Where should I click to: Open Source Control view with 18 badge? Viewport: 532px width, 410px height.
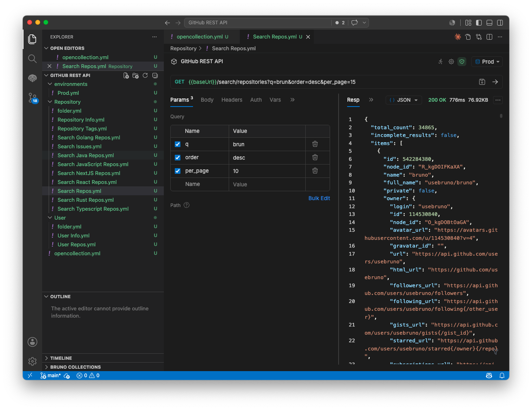pos(32,98)
